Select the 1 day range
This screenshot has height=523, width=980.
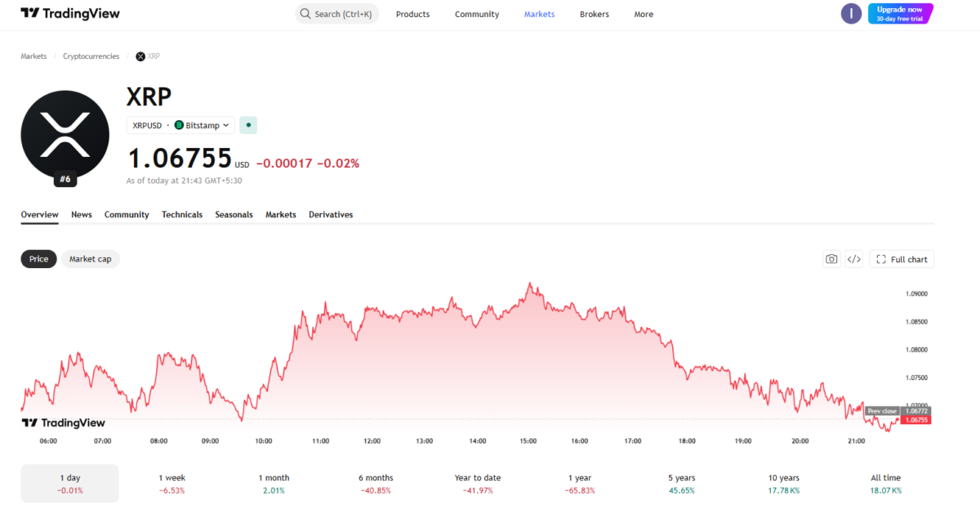(69, 484)
